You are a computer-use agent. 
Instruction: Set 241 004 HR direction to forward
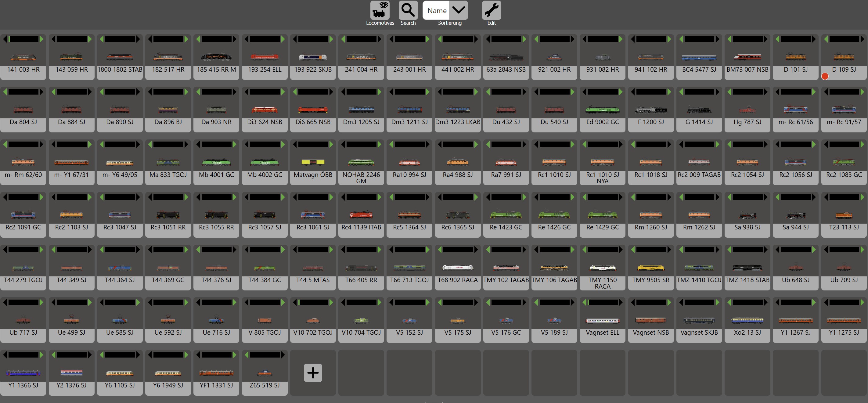[379, 39]
